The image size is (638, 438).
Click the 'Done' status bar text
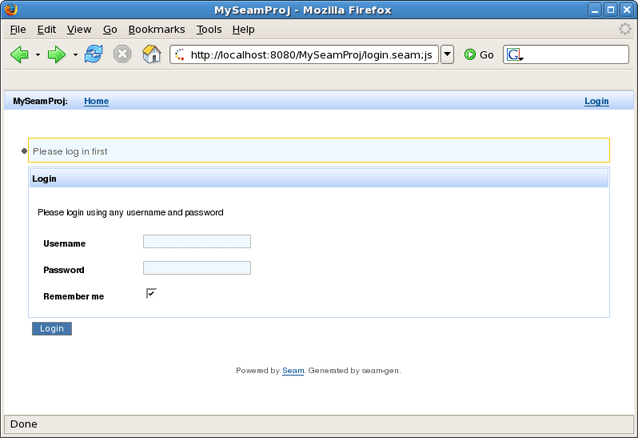24,424
